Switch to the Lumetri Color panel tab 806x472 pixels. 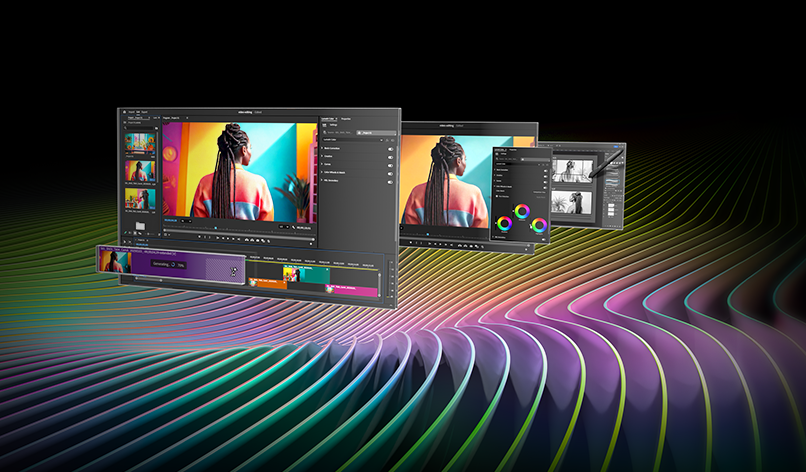329,119
